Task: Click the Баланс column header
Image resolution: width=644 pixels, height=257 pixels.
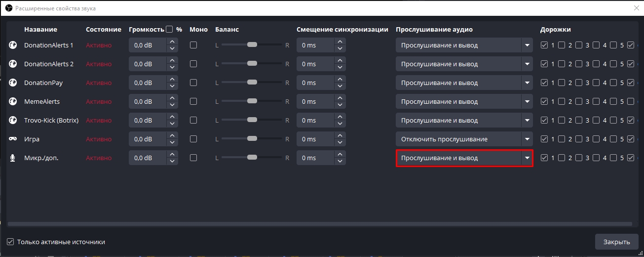Action: coord(227,29)
